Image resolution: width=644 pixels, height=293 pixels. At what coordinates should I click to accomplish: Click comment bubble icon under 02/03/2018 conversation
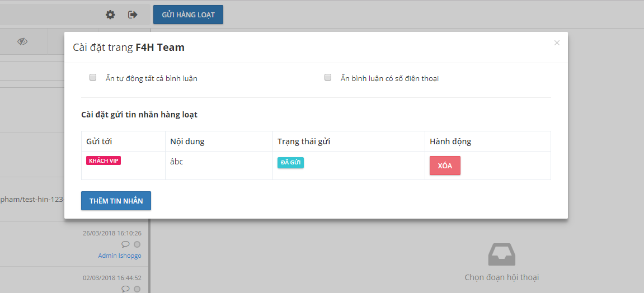tap(125, 289)
